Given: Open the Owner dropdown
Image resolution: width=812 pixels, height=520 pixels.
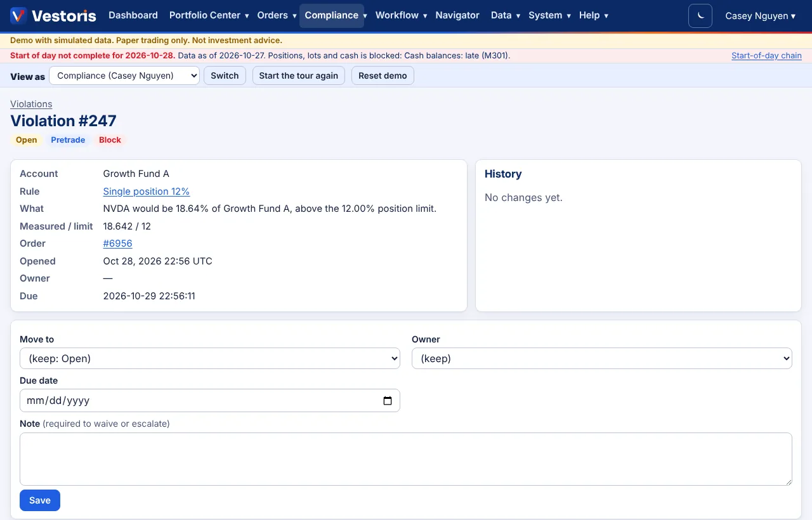Looking at the screenshot, I should point(602,358).
